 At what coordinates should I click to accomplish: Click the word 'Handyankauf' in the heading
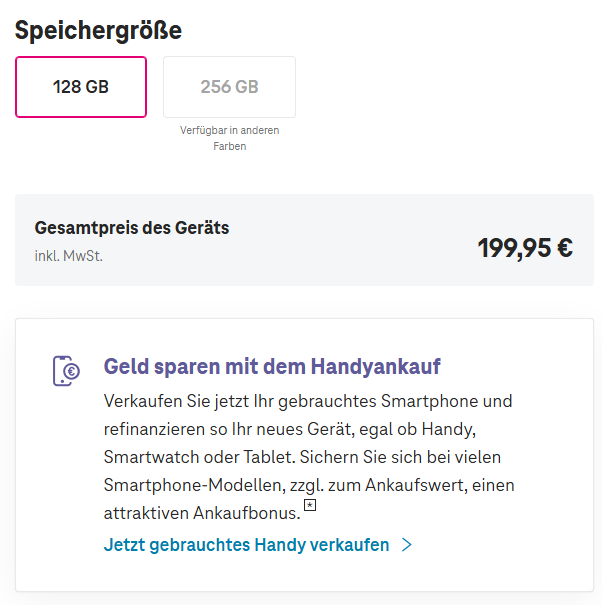pyautogui.click(x=378, y=366)
